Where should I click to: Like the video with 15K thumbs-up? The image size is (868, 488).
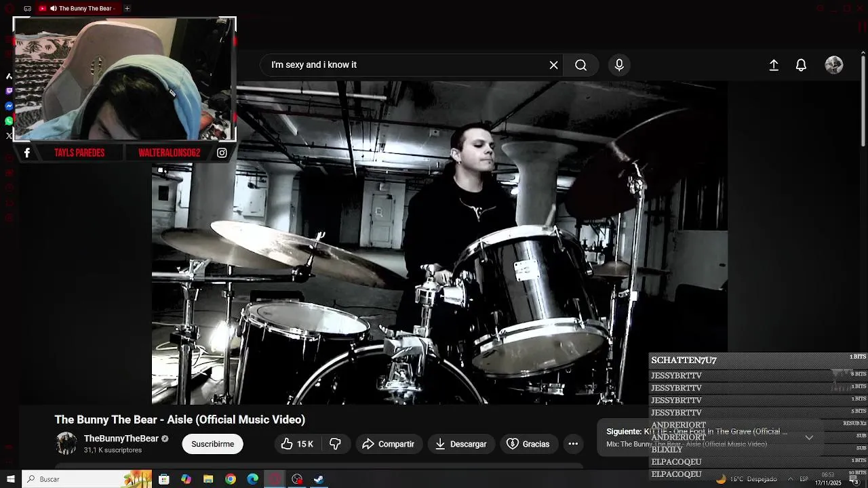(297, 444)
